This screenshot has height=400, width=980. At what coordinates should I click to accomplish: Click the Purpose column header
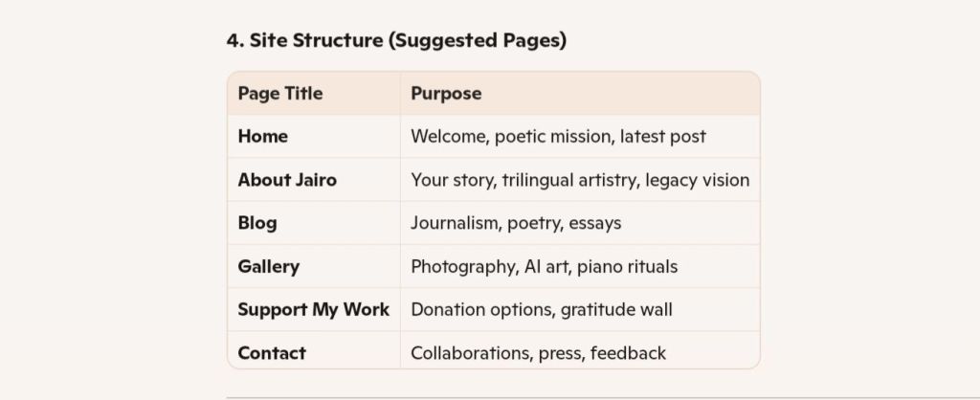[x=446, y=94]
